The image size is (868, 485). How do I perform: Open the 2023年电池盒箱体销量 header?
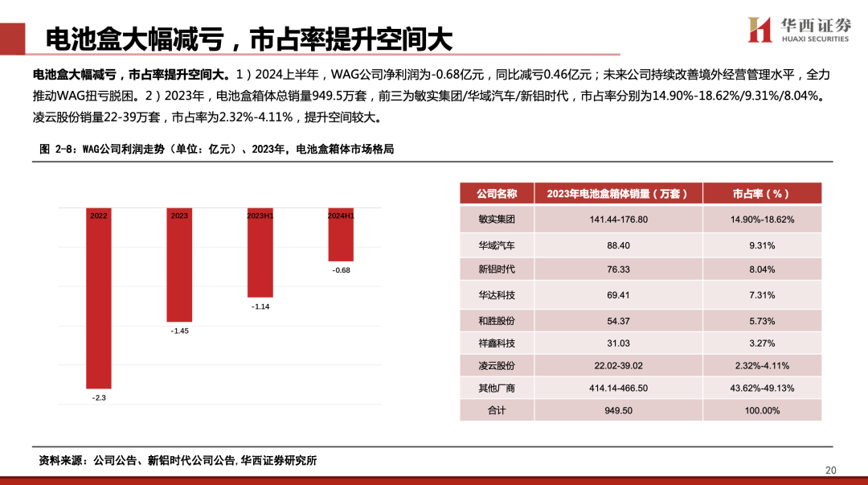(617, 192)
